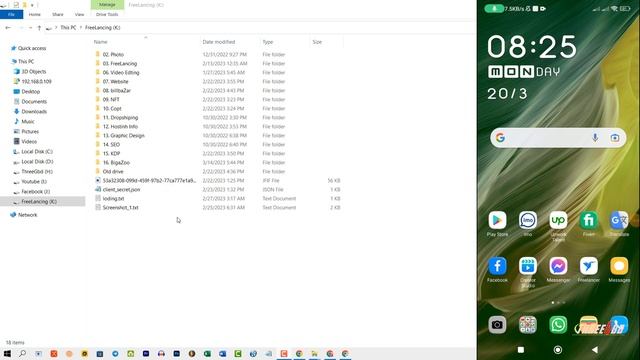Open the Share ribbon tab

[58, 14]
